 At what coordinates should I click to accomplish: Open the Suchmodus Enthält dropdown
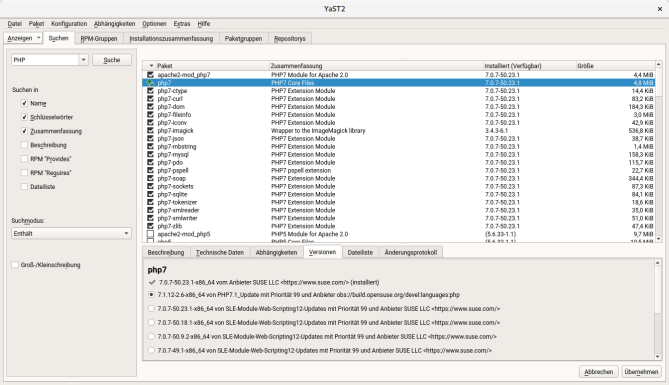point(71,233)
